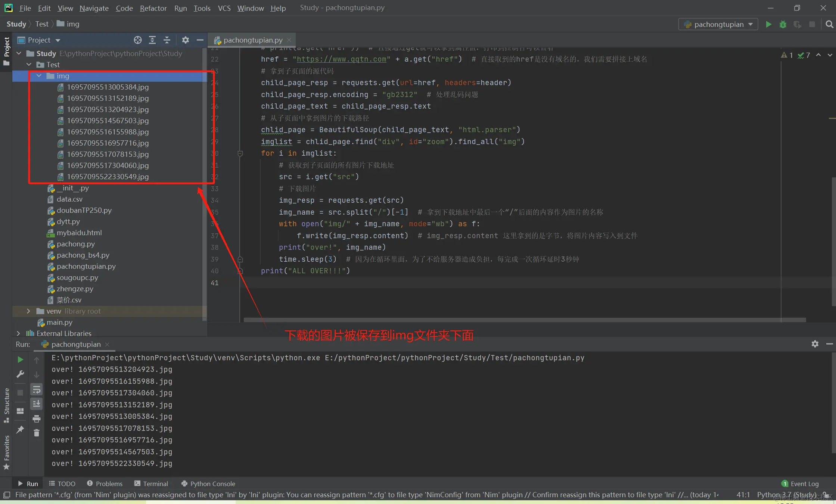The height and width of the screenshot is (504, 836).
Task: Open the Project view dropdown
Action: pyautogui.click(x=39, y=40)
